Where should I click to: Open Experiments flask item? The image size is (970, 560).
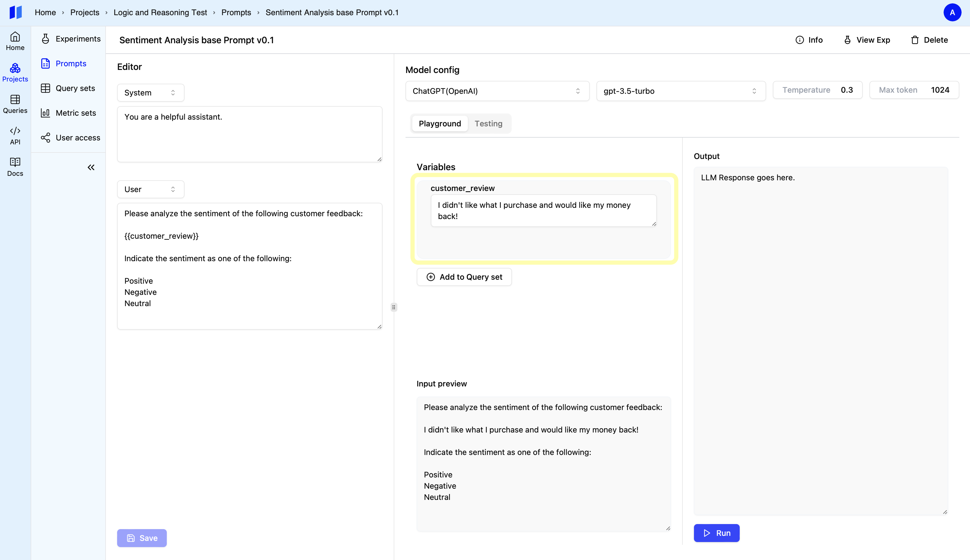pos(70,39)
